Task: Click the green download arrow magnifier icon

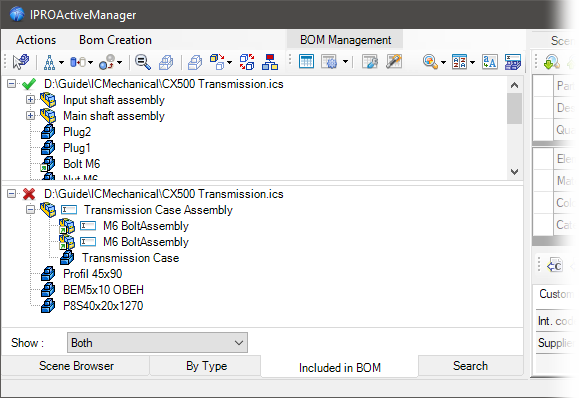Action: pyautogui.click(x=552, y=62)
